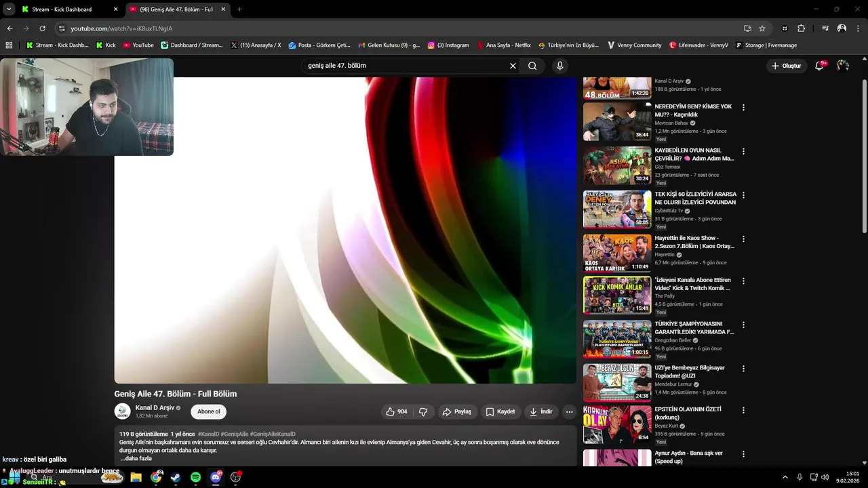868x488 pixels.
Task: Open Hayrettin ile Kaos Show video thumbnail
Action: [617, 253]
